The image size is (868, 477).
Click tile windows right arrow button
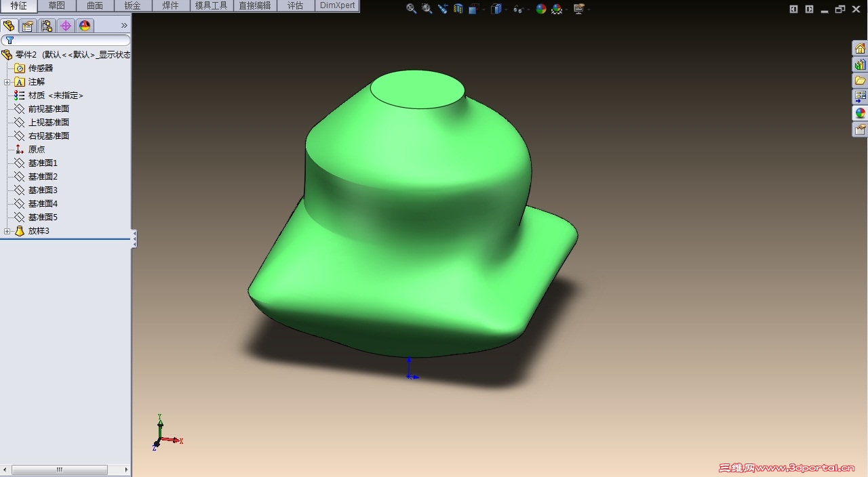[x=809, y=9]
